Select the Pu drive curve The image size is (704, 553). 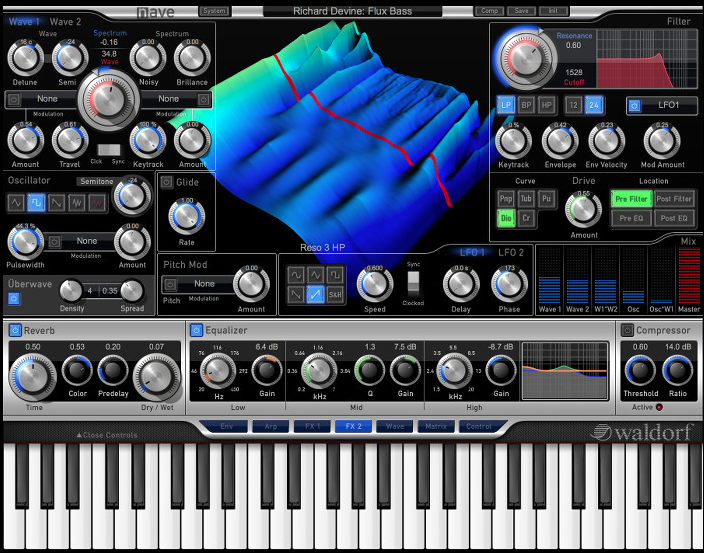coord(546,199)
